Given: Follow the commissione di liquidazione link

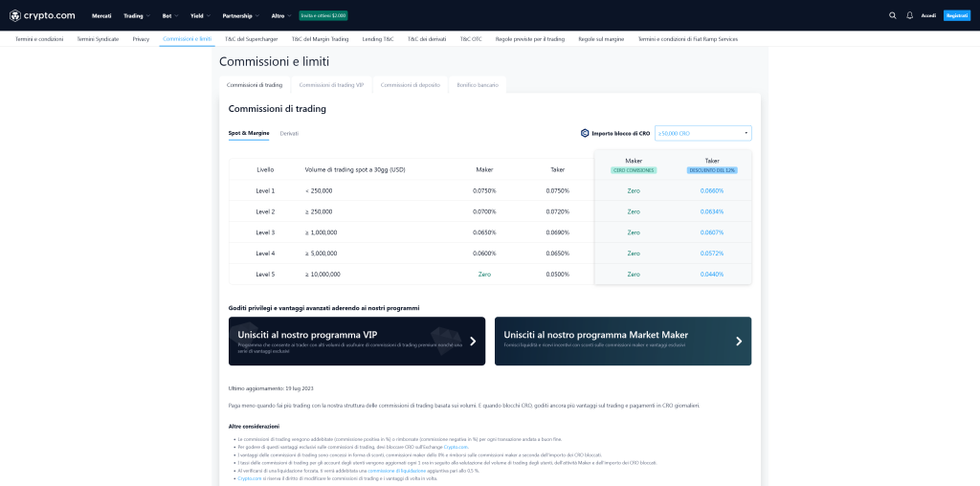Looking at the screenshot, I should (397, 471).
